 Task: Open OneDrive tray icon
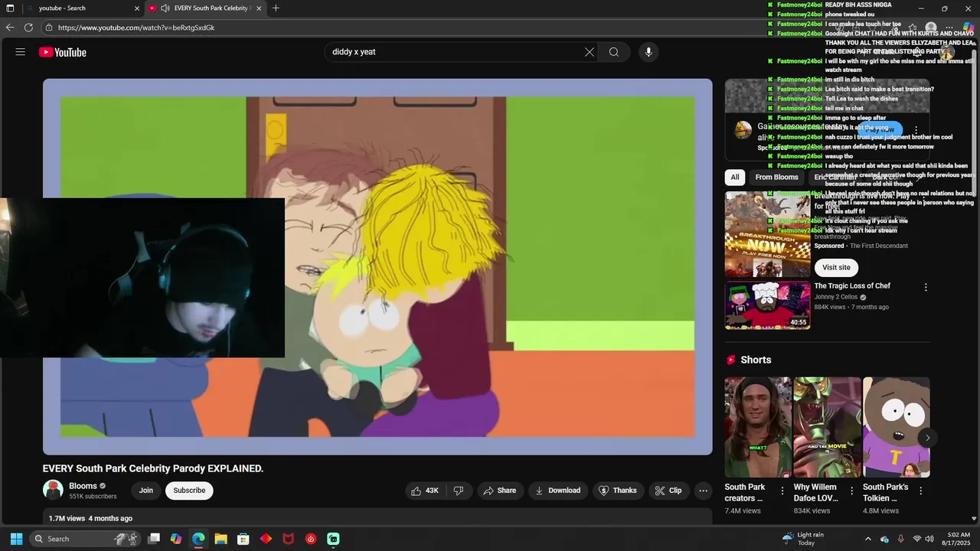(885, 539)
